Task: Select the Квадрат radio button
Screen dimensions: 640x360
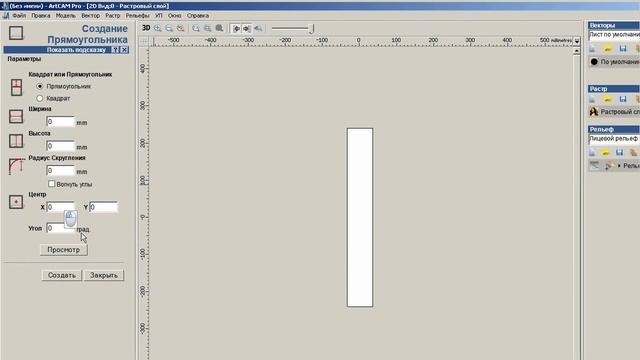Action: click(40, 98)
